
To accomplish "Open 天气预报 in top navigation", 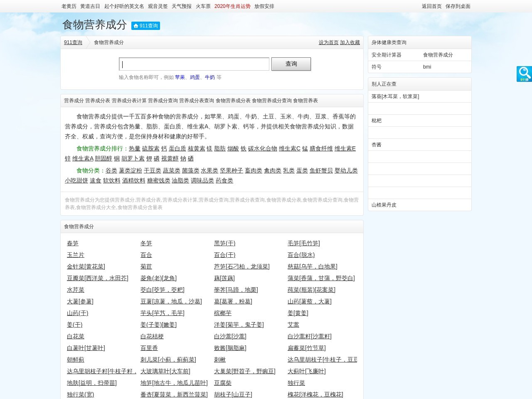I will (182, 6).
